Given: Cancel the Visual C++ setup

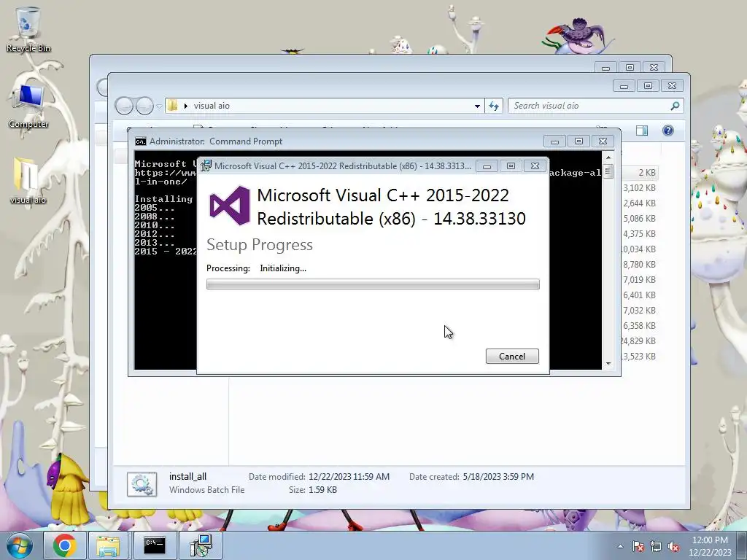Looking at the screenshot, I should coord(512,356).
